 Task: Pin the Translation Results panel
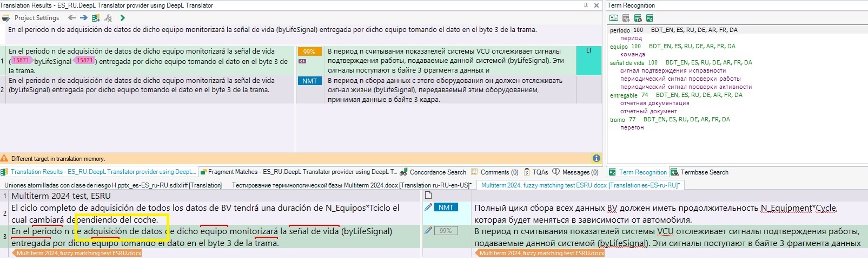point(586,5)
